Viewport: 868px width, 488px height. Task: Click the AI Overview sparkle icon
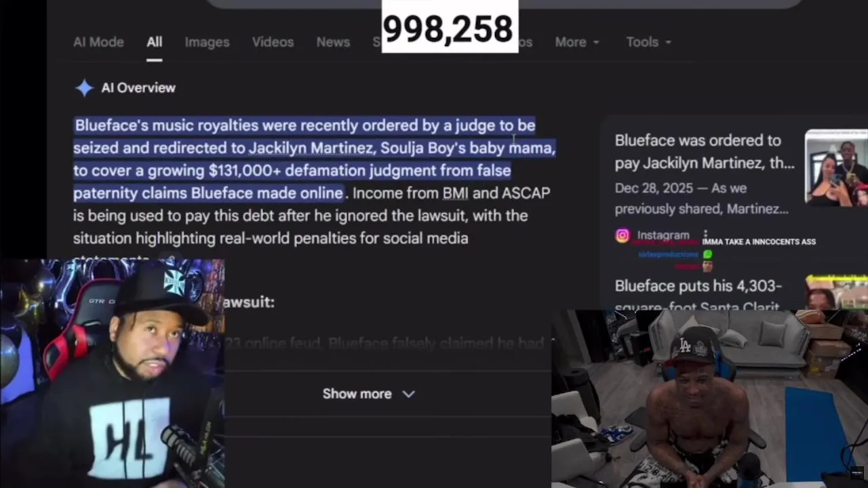click(x=84, y=87)
